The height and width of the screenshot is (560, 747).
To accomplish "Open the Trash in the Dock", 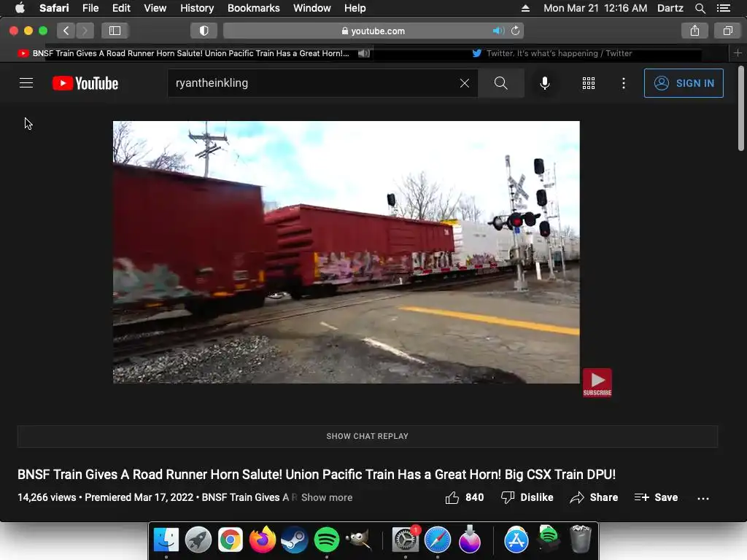I will [x=580, y=540].
